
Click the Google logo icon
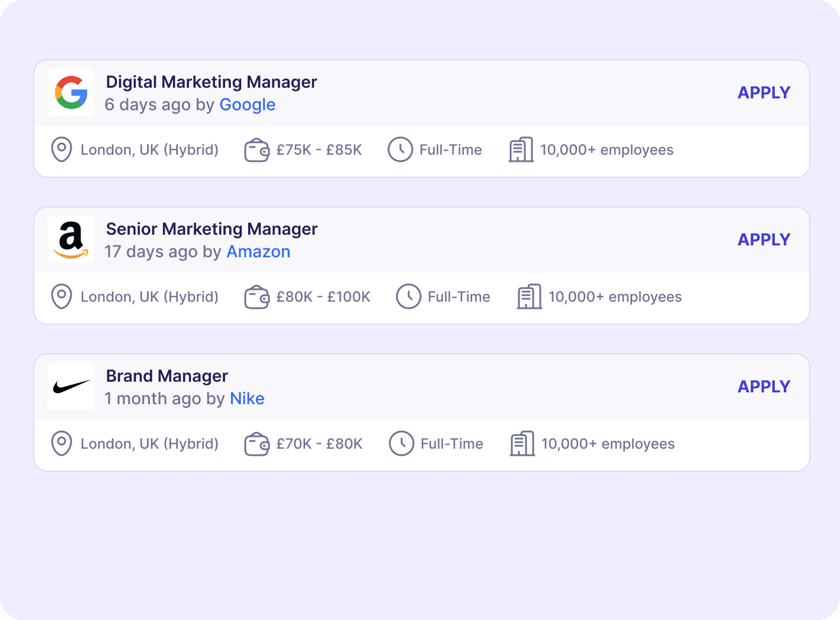click(70, 92)
